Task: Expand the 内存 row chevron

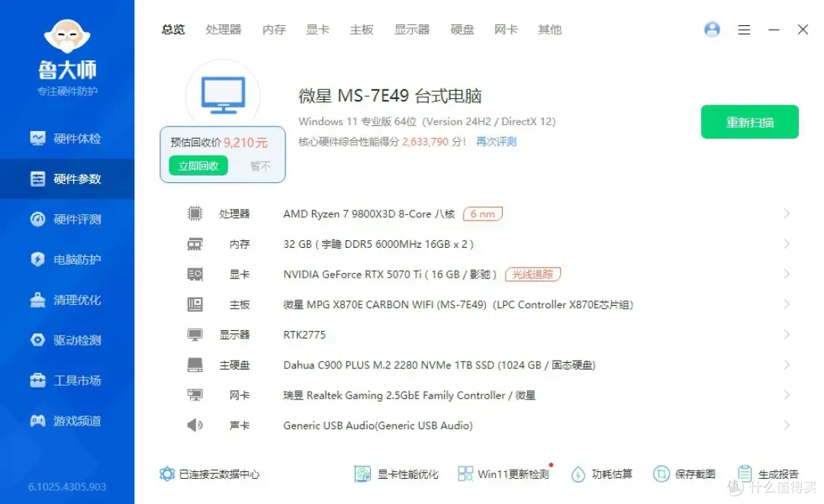Action: [x=787, y=244]
